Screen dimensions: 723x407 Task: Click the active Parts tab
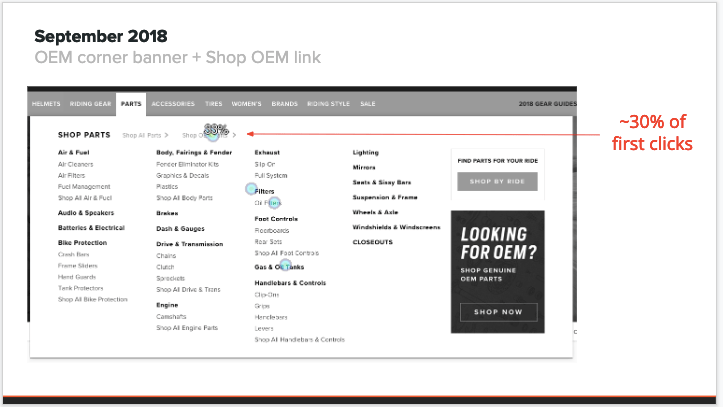pos(131,104)
